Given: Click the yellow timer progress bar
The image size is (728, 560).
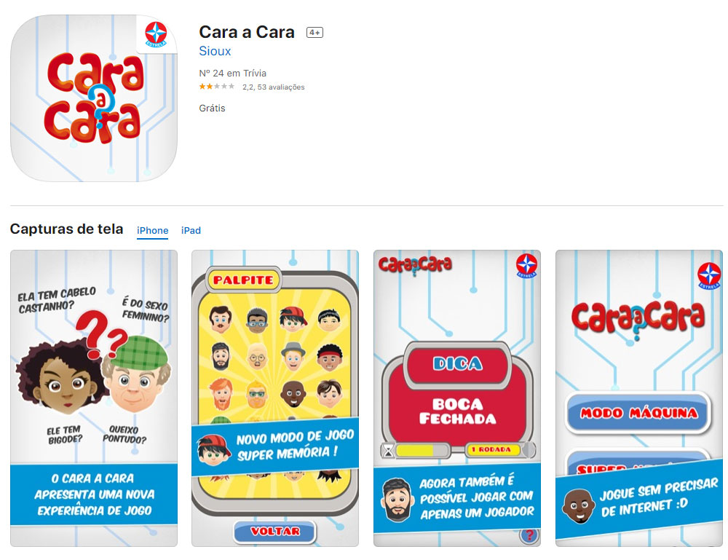Looking at the screenshot, I should (x=415, y=450).
